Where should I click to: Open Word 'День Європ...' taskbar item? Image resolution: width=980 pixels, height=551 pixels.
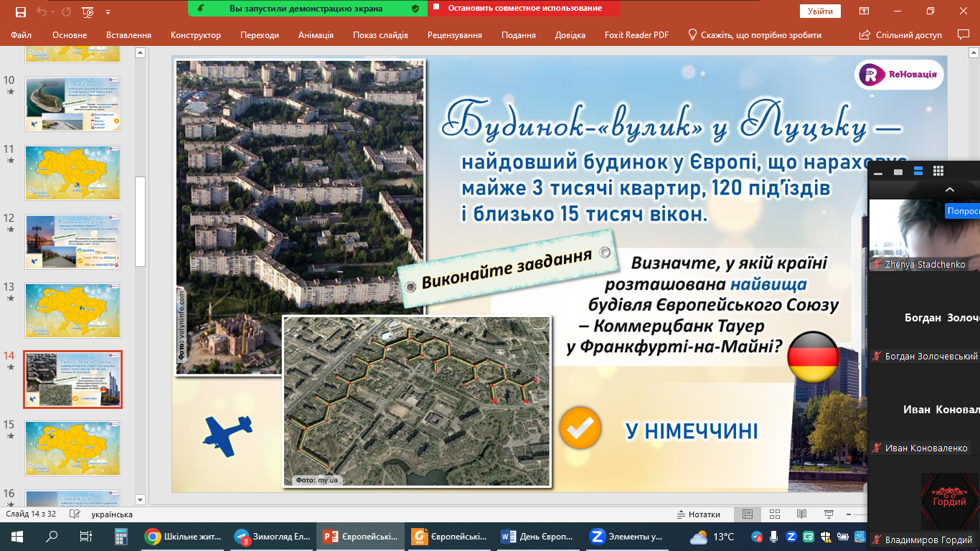(537, 536)
